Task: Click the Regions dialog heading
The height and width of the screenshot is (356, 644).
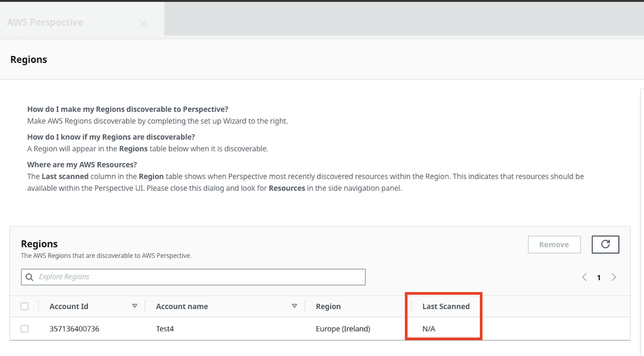Action: (29, 60)
